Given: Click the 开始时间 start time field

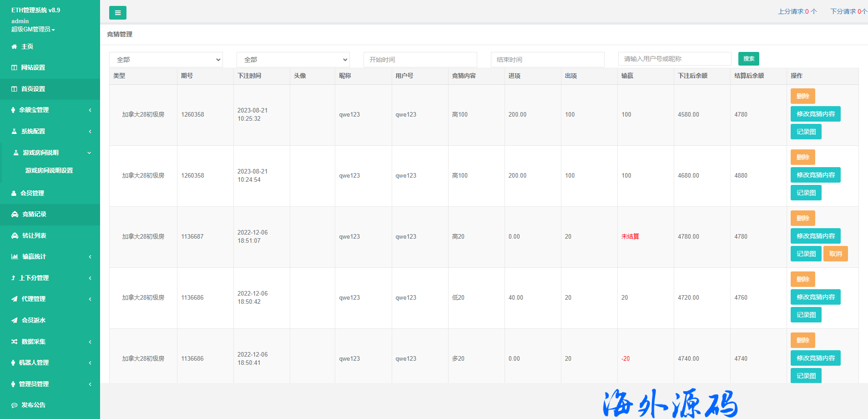Looking at the screenshot, I should pyautogui.click(x=420, y=60).
